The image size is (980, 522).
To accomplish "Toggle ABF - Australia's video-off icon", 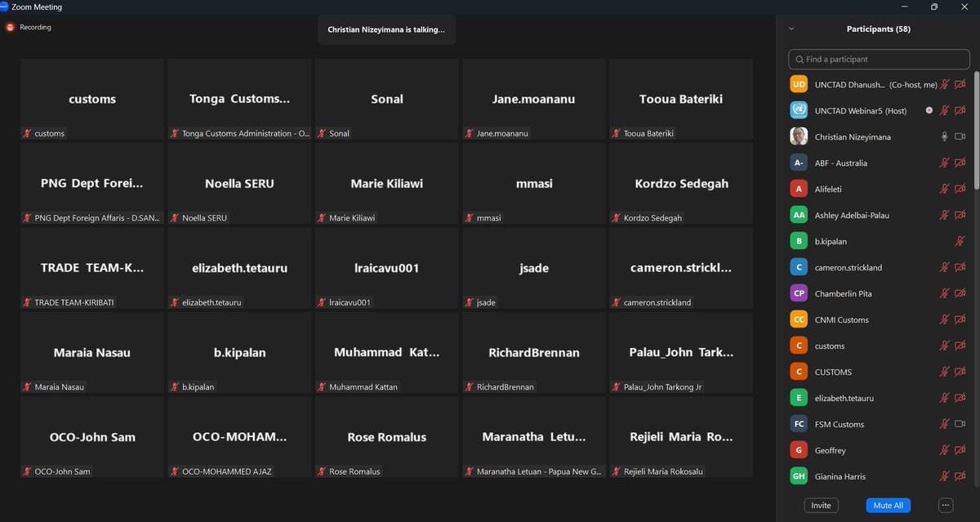I will tap(960, 163).
